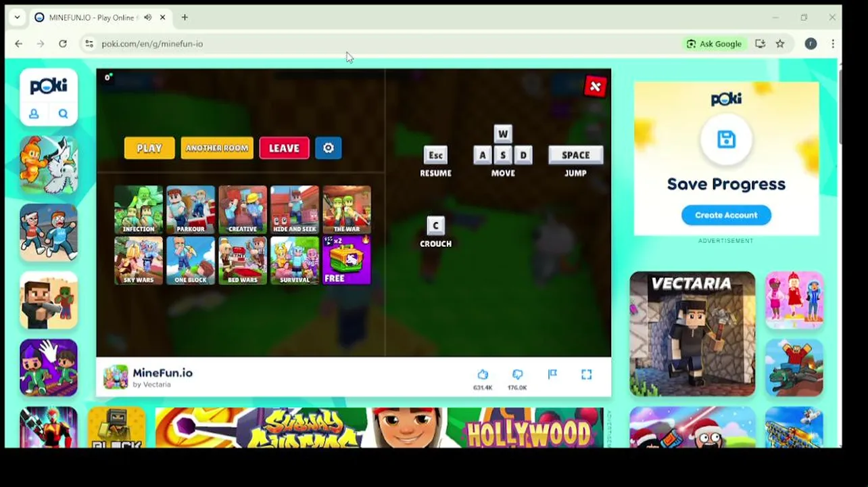The width and height of the screenshot is (868, 487).
Task: Click the ANOTHER ROOM button
Action: (217, 148)
